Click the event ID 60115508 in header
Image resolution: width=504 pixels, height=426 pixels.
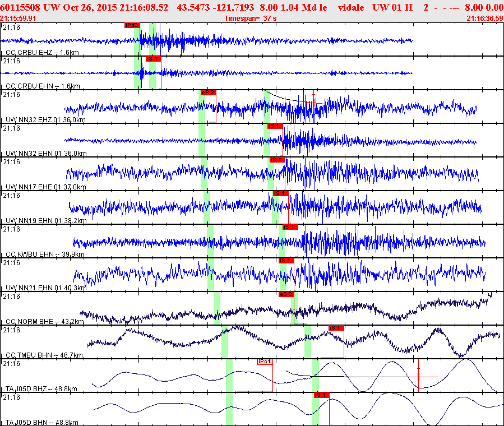20,7
